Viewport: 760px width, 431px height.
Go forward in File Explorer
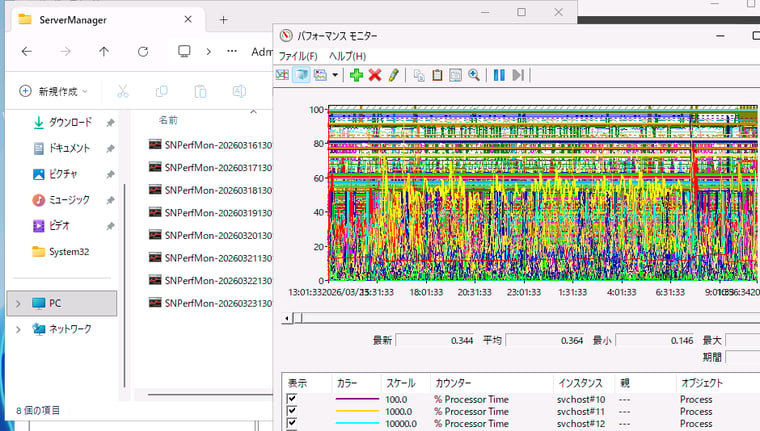[x=65, y=51]
